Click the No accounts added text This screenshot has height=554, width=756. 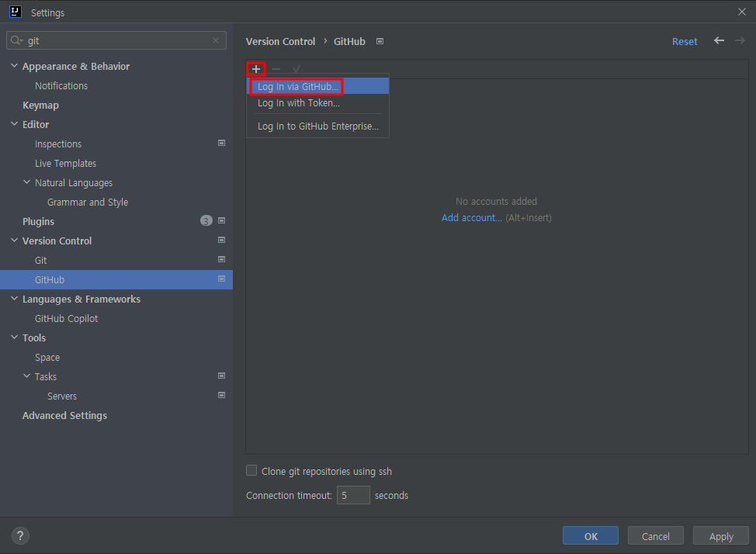pyautogui.click(x=496, y=202)
